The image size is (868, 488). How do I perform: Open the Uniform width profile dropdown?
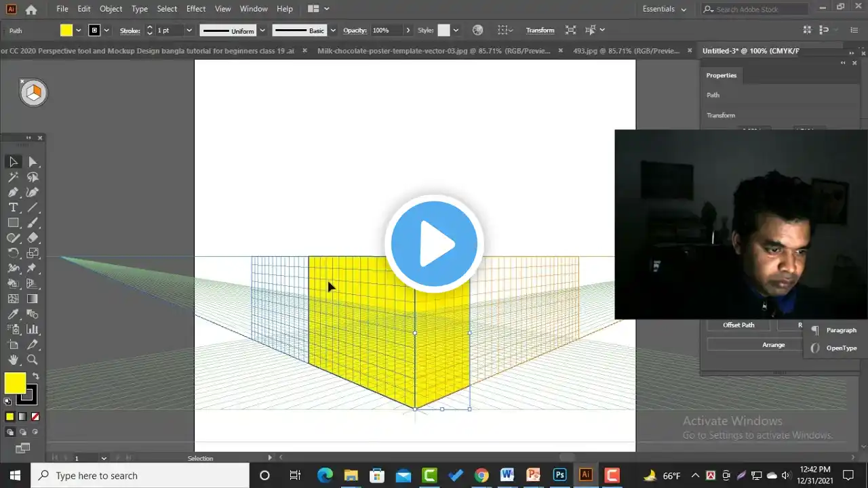(262, 30)
